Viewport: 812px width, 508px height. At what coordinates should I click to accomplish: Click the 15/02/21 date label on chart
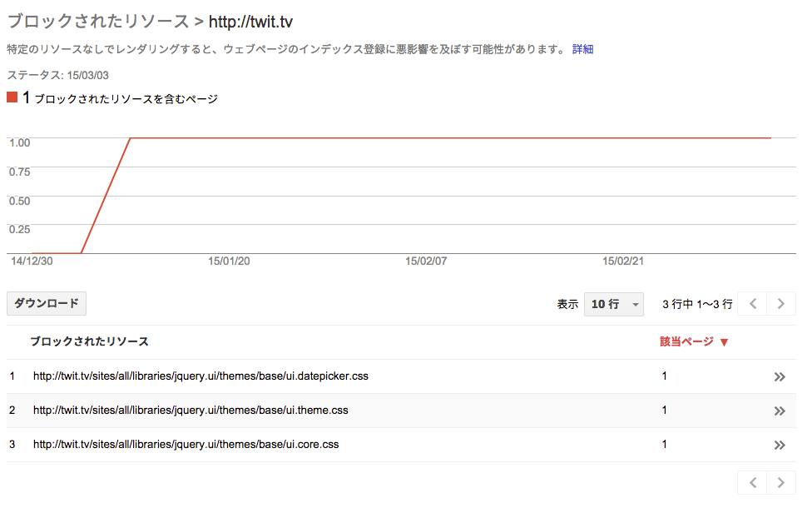coord(623,261)
